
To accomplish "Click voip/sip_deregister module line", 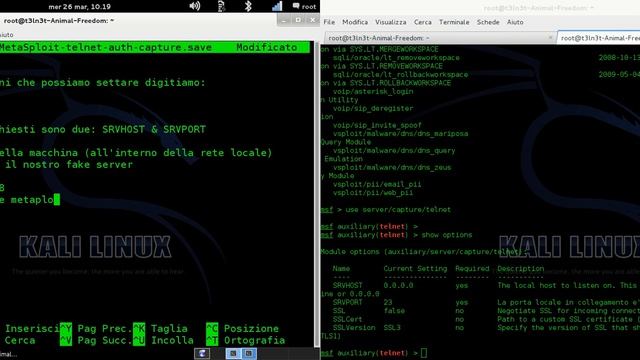I will (x=373, y=109).
